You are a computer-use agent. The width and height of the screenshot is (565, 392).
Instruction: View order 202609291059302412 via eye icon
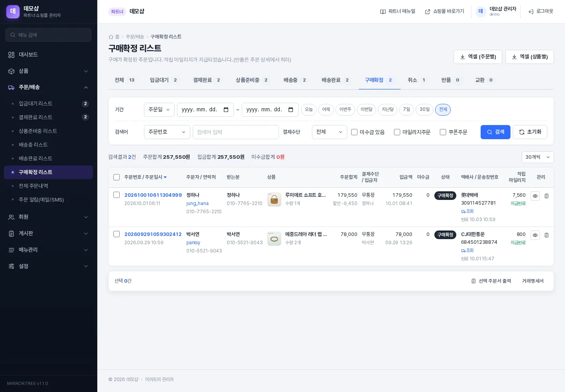(535, 235)
